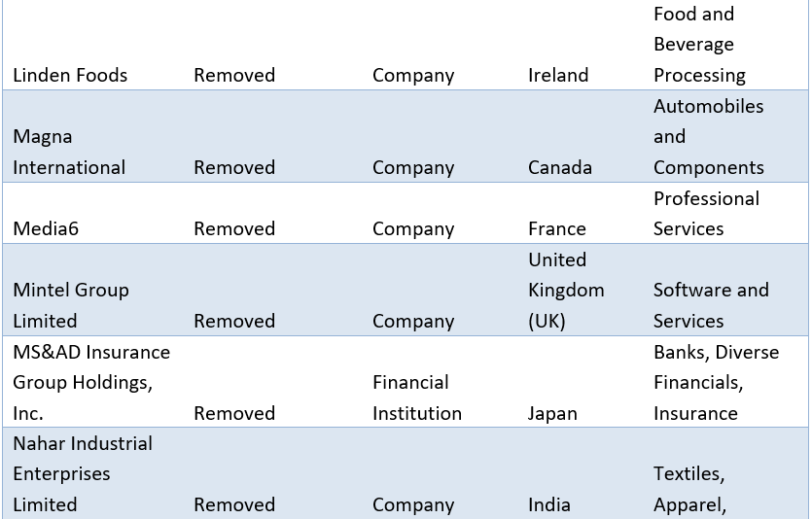This screenshot has height=519, width=812.
Task: Click the France country cell
Action: (557, 228)
